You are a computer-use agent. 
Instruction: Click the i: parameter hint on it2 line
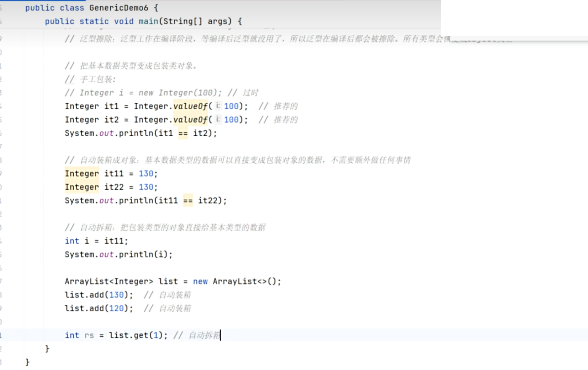point(218,120)
